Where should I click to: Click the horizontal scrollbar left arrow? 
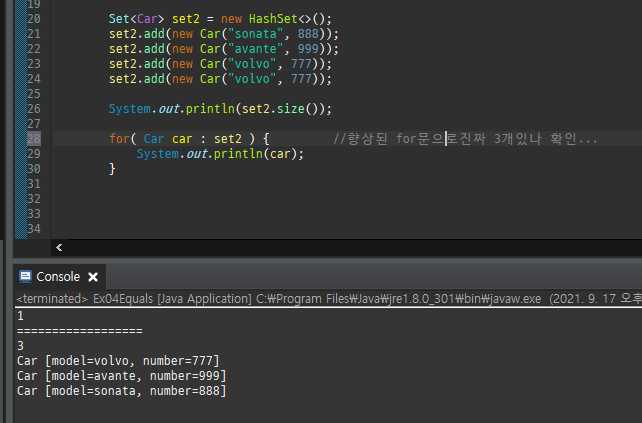(59, 247)
